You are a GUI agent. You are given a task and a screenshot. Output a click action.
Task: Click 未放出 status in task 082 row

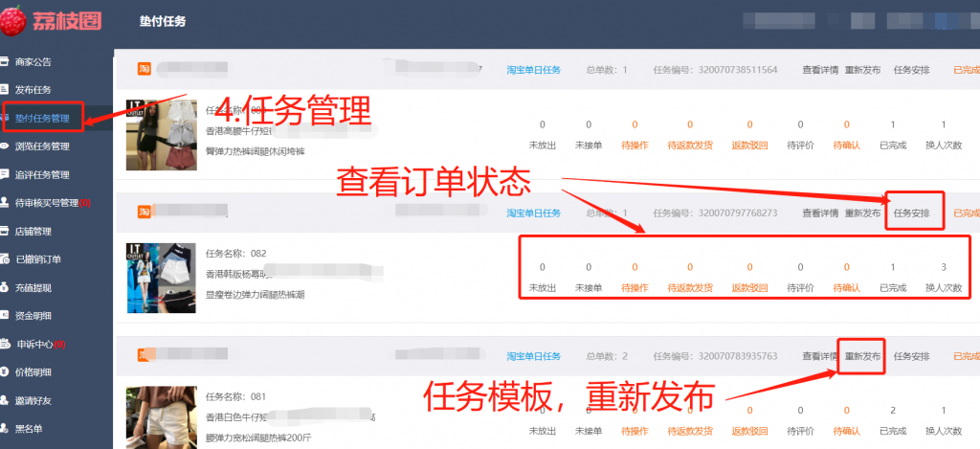(542, 288)
